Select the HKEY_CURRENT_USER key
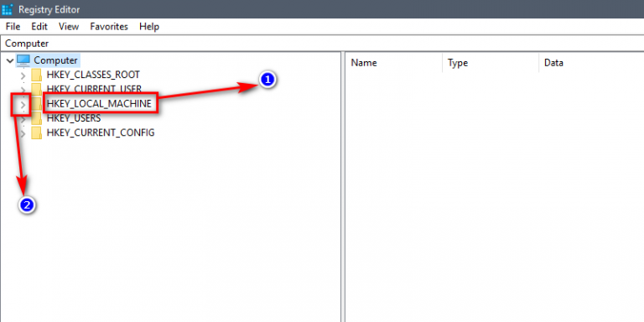This screenshot has height=322, width=644. [94, 89]
